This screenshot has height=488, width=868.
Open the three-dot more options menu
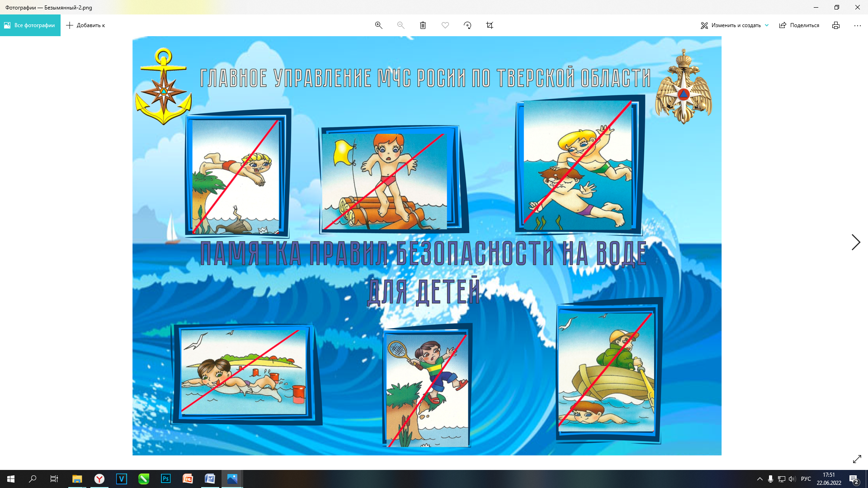(x=858, y=25)
